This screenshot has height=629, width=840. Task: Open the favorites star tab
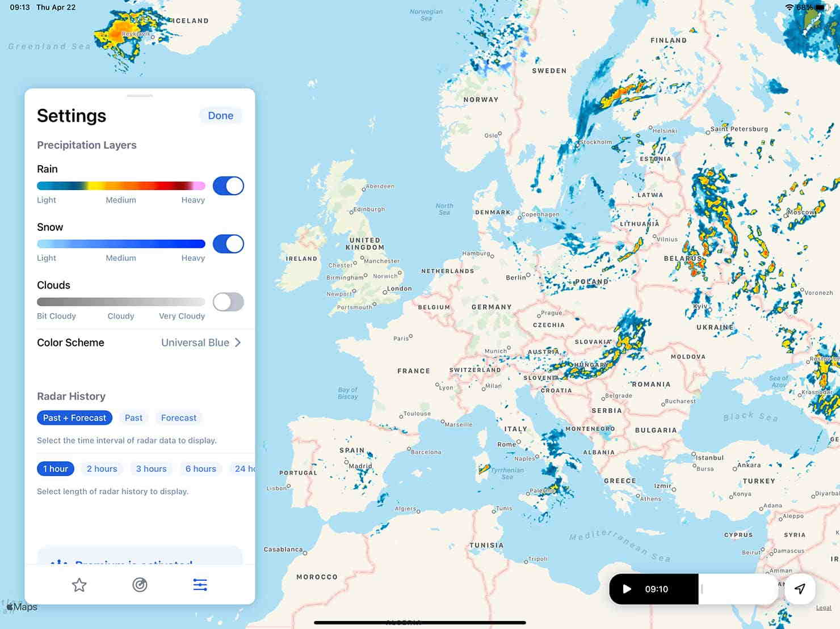[x=79, y=585]
